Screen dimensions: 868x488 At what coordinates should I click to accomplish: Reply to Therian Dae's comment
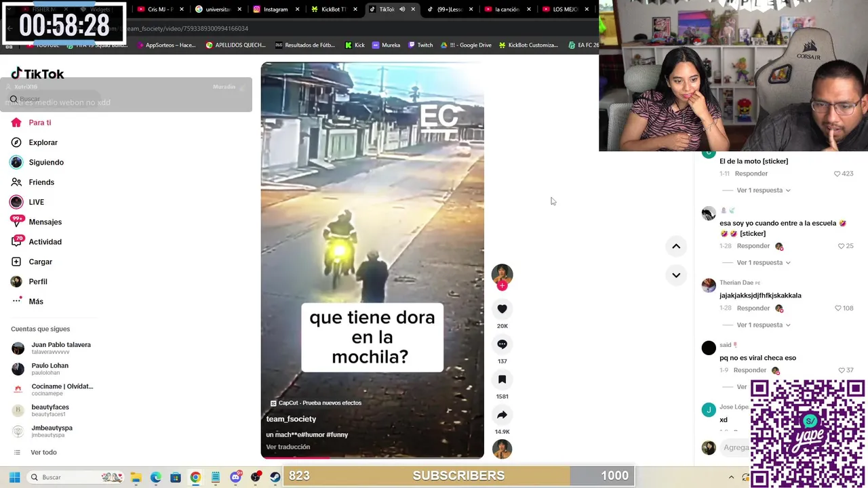point(753,308)
